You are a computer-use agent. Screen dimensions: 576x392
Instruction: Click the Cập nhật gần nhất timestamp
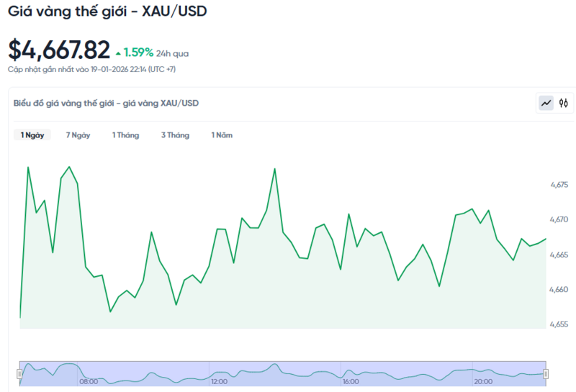point(91,69)
